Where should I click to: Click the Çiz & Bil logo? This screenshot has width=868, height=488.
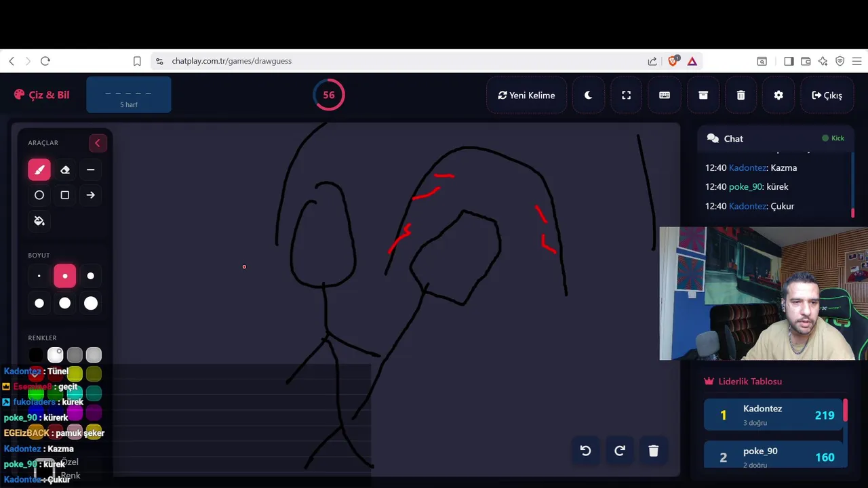pyautogui.click(x=41, y=95)
